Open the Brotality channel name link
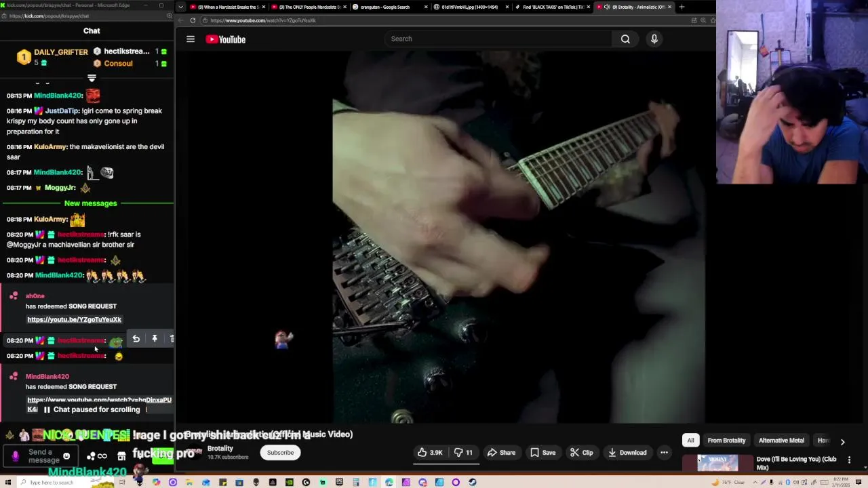 [220, 448]
